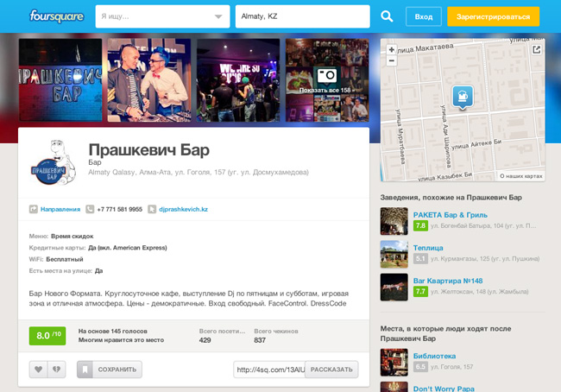Viewport: 561px width, 392px height.
Task: Click the magnifier search icon
Action: pyautogui.click(x=387, y=16)
